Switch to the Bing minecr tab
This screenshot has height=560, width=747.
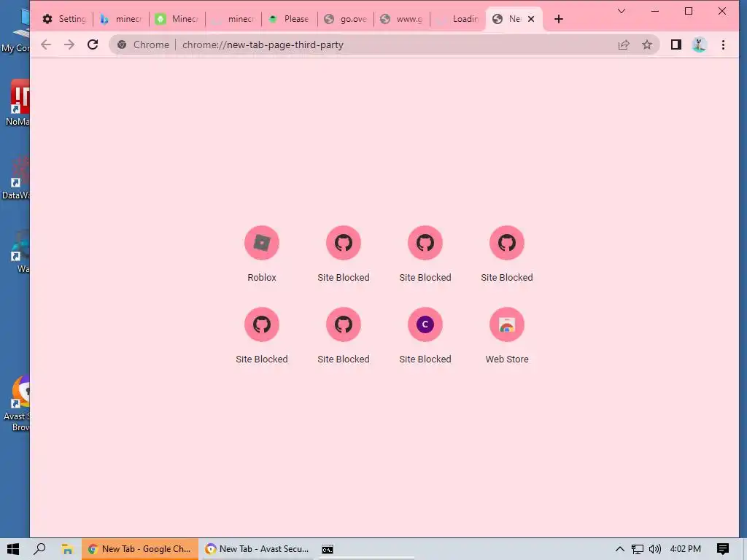[121, 19]
